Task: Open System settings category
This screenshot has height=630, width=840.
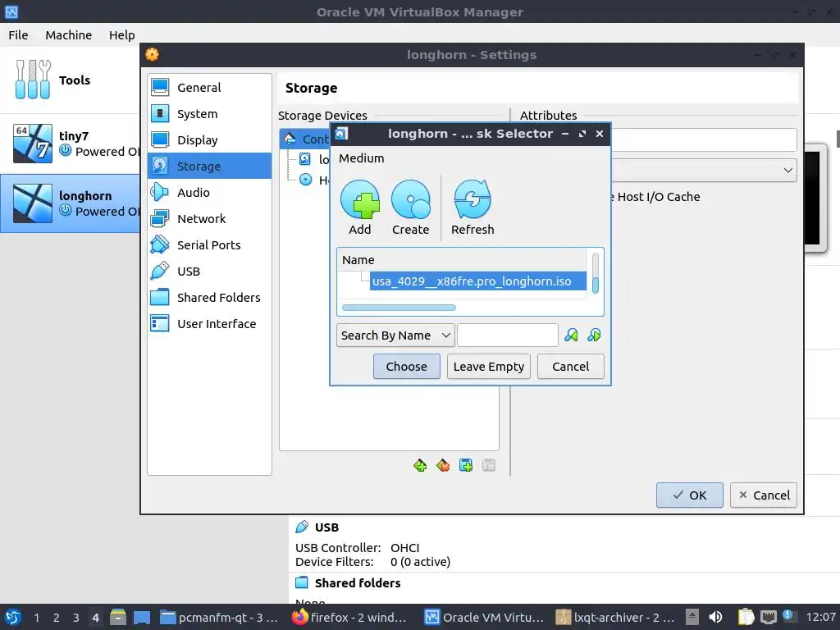Action: (209, 113)
